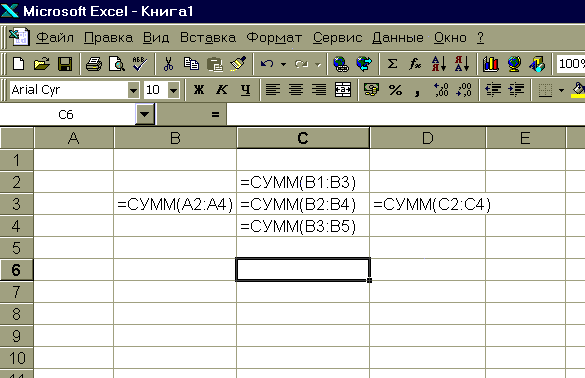The width and height of the screenshot is (585, 378).
Task: Click the equals Edit Formula button
Action: coord(215,114)
